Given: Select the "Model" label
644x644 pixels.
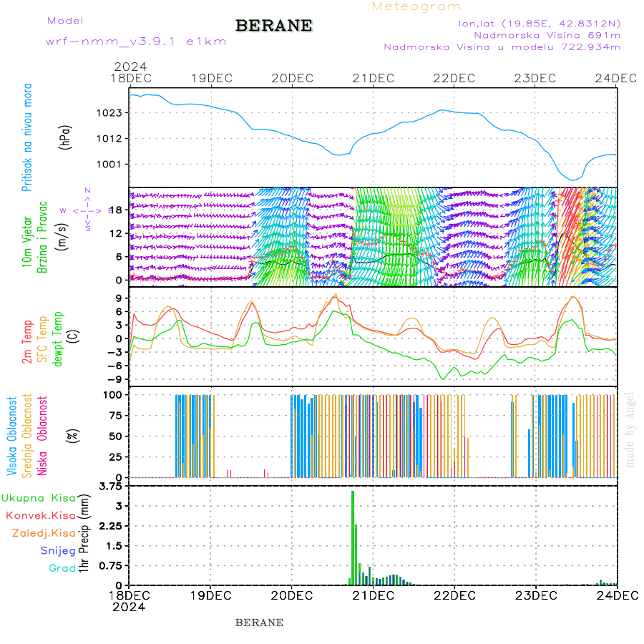Looking at the screenshot, I should pos(65,21).
